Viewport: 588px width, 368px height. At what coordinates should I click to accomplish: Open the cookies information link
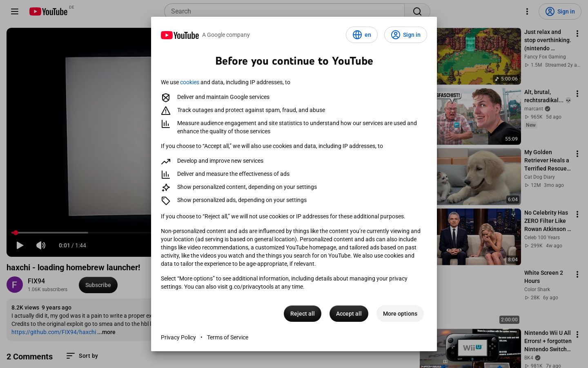coord(189,82)
